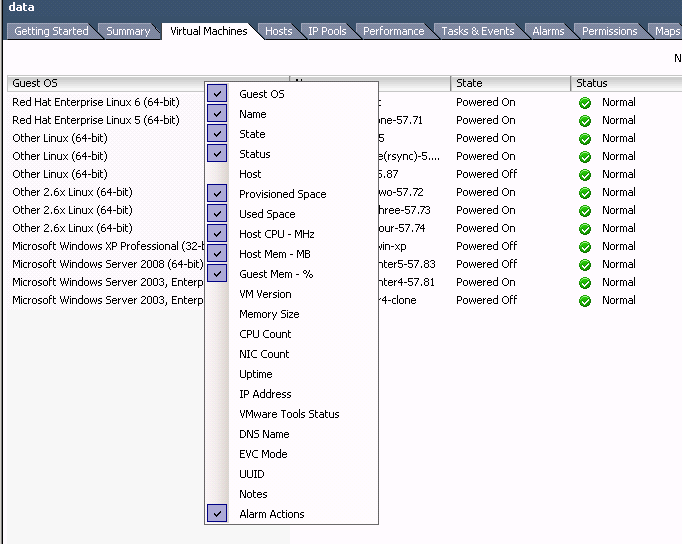Open the Getting Started tab
Screen dimensions: 682x544
tap(51, 31)
